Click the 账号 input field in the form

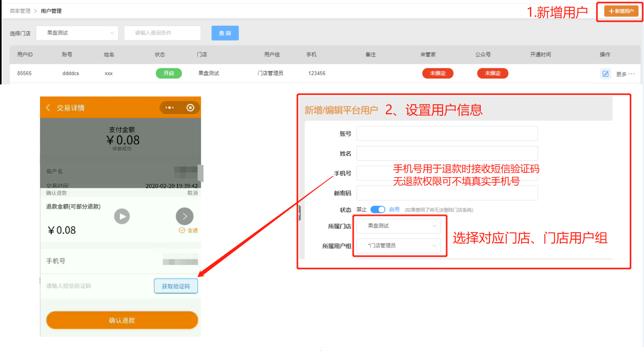[x=447, y=133]
